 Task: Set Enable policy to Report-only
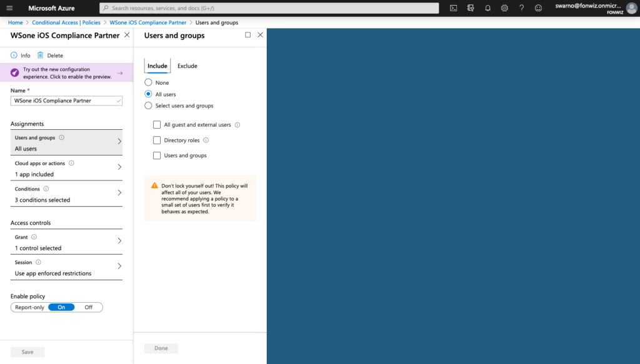point(29,307)
